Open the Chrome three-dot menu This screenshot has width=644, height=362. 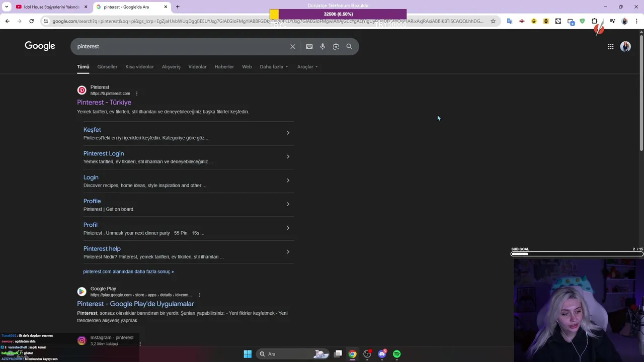click(637, 21)
